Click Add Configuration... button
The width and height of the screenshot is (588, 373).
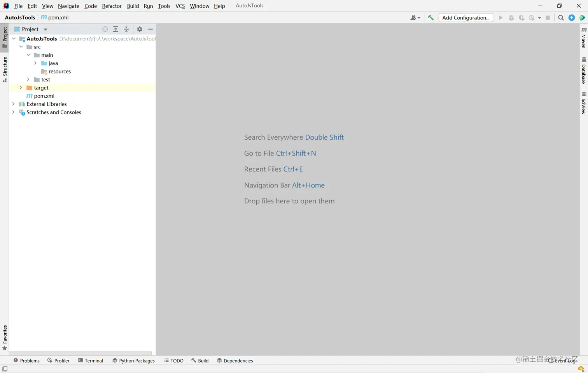click(x=466, y=18)
